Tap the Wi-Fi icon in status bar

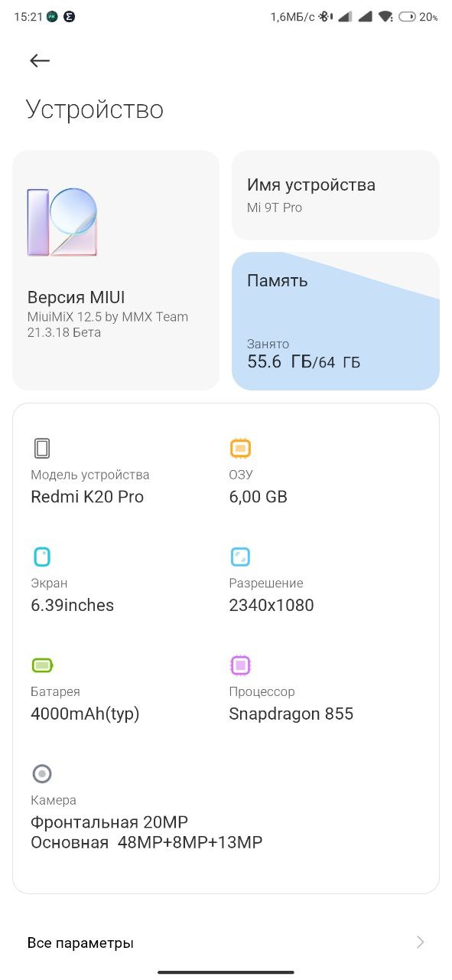click(386, 16)
